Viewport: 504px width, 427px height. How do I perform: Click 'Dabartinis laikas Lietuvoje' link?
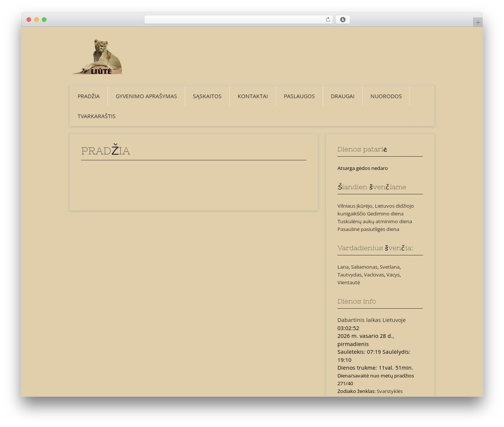tap(371, 320)
